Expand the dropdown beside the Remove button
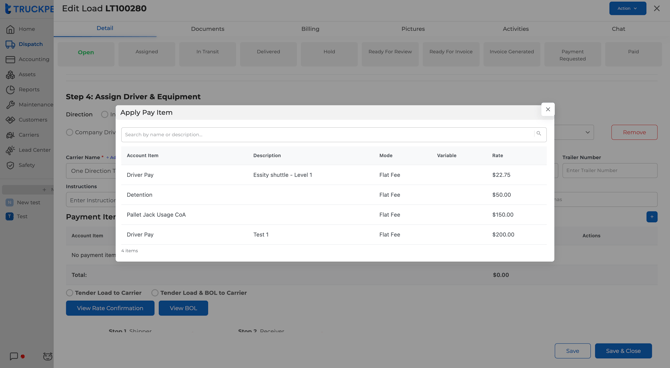The width and height of the screenshot is (670, 368). (x=588, y=132)
